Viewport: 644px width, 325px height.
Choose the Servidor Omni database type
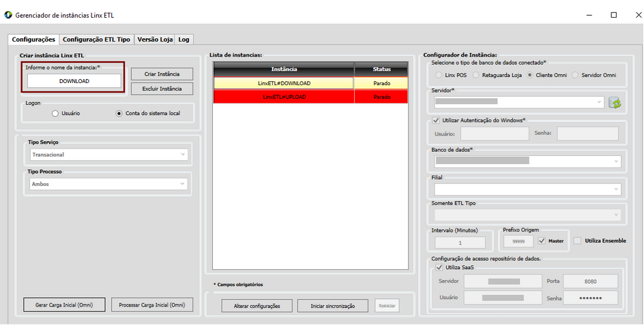(575, 75)
